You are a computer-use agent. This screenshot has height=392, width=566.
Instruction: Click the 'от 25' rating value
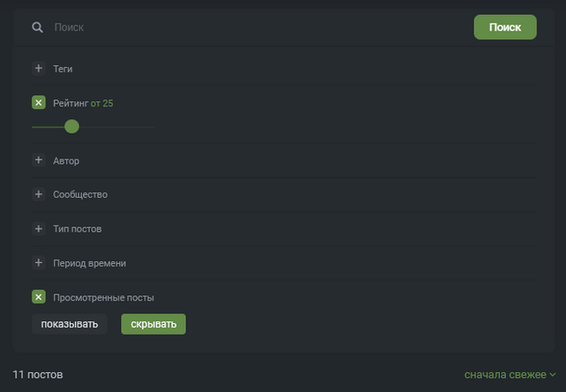(102, 103)
